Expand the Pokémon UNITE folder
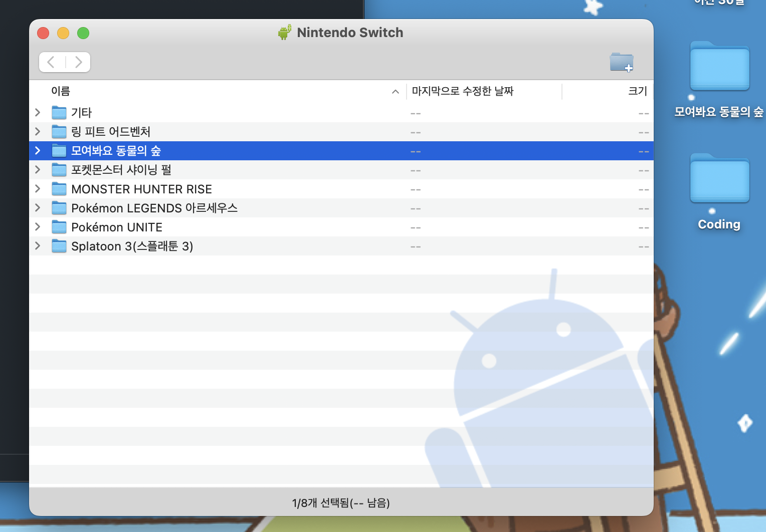The height and width of the screenshot is (532, 766). [x=38, y=226]
